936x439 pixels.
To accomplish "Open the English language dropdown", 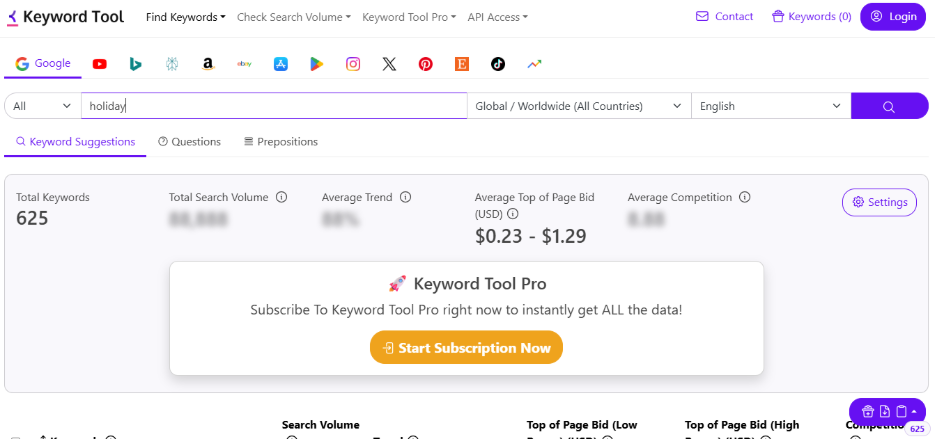I will pos(770,106).
